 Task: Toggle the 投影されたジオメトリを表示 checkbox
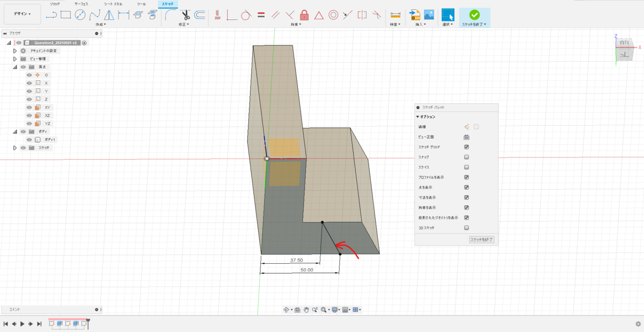click(x=466, y=218)
